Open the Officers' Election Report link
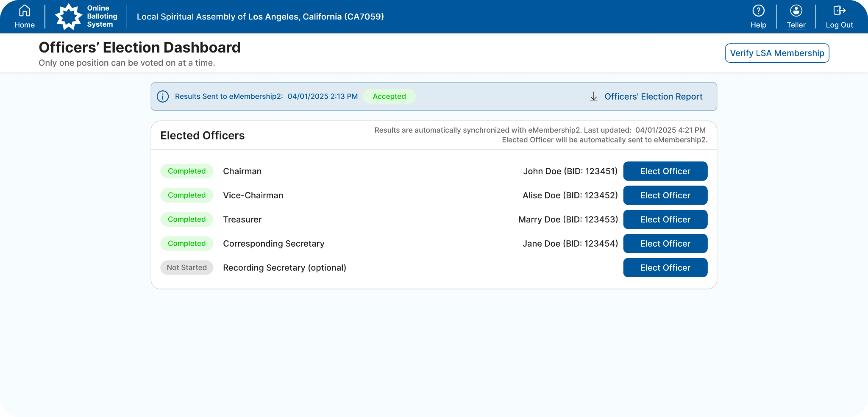 (653, 97)
